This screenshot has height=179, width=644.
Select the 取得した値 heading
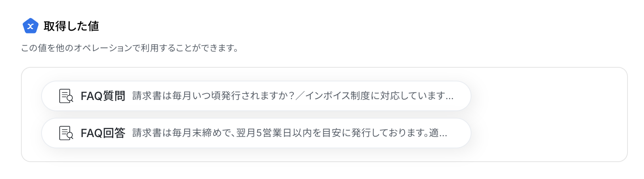71,26
